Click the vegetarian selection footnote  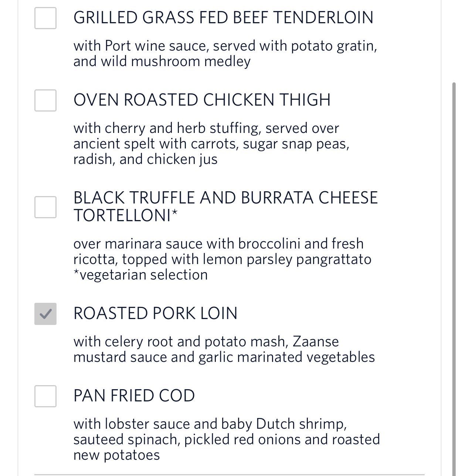point(140,275)
